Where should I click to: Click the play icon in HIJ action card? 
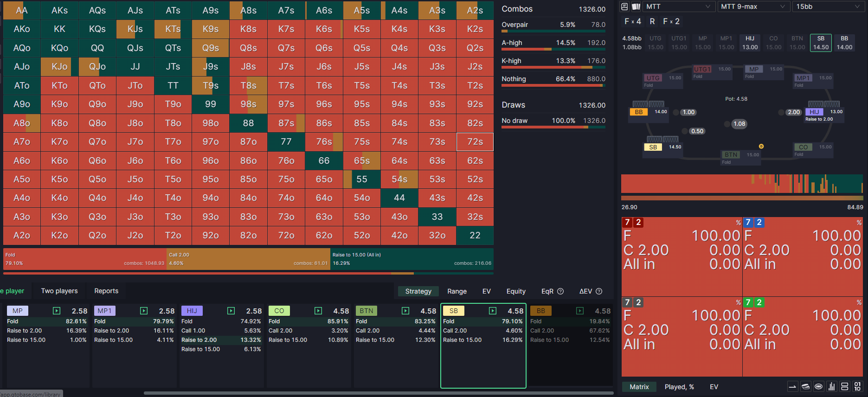[x=231, y=311]
